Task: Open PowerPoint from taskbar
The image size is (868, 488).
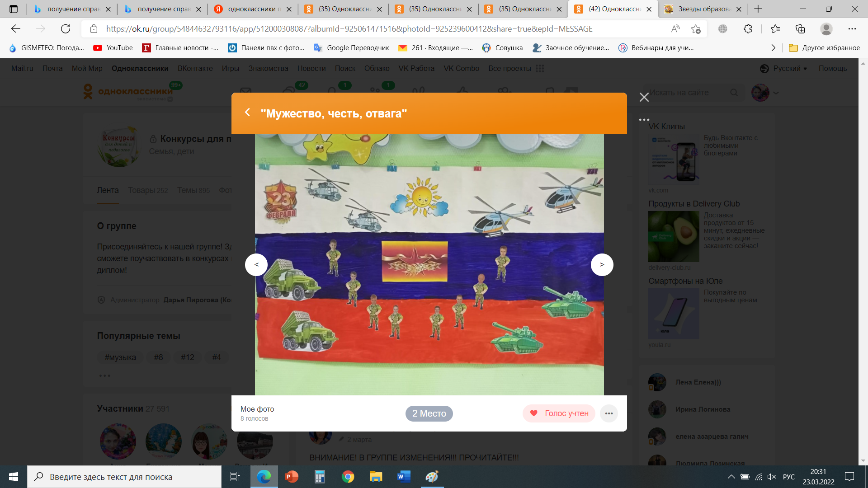Action: (x=292, y=477)
